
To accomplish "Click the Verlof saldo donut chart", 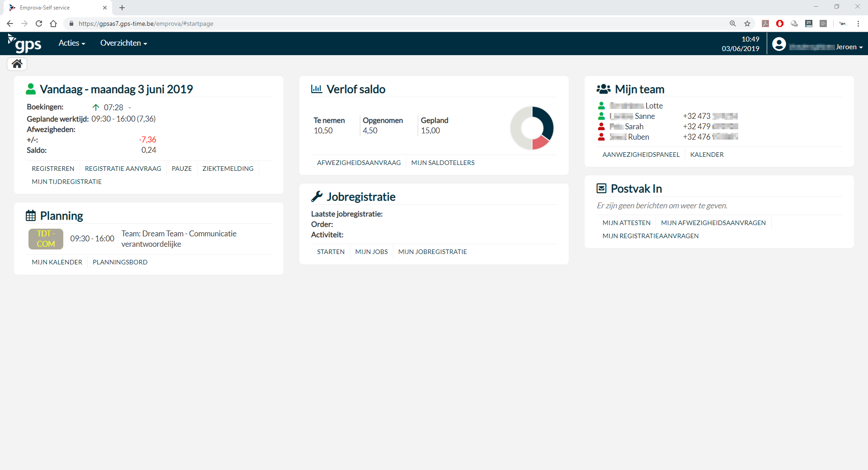I will pyautogui.click(x=532, y=128).
